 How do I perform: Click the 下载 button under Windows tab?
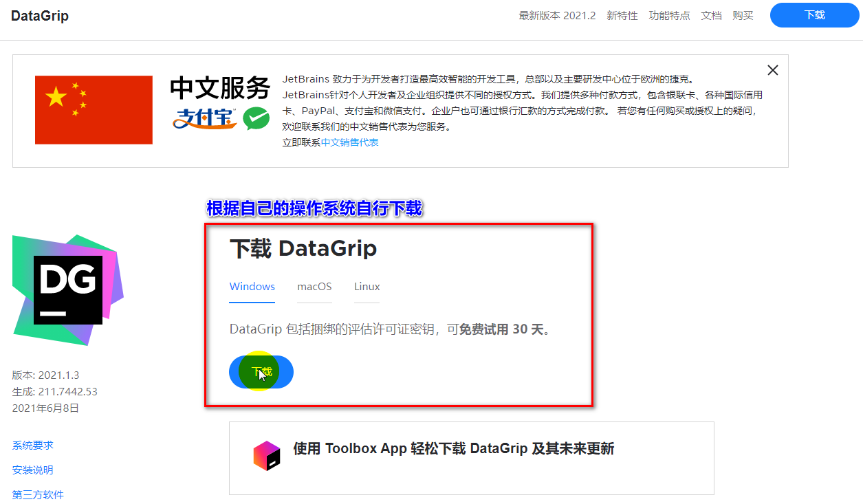(261, 372)
